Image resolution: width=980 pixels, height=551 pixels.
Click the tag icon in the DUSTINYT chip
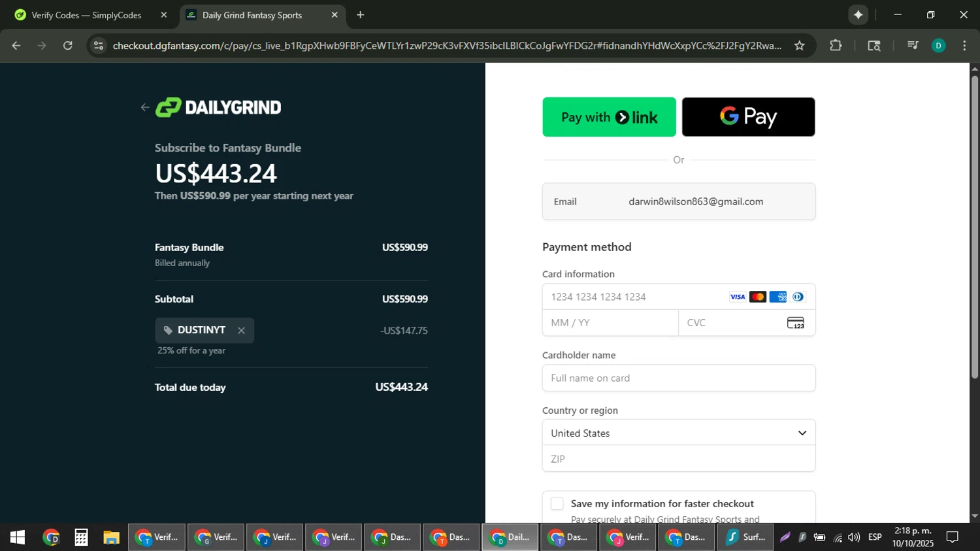click(168, 331)
